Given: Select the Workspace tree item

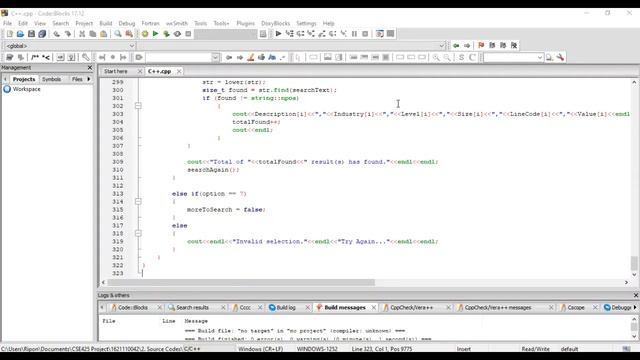Looking at the screenshot, I should coord(27,89).
